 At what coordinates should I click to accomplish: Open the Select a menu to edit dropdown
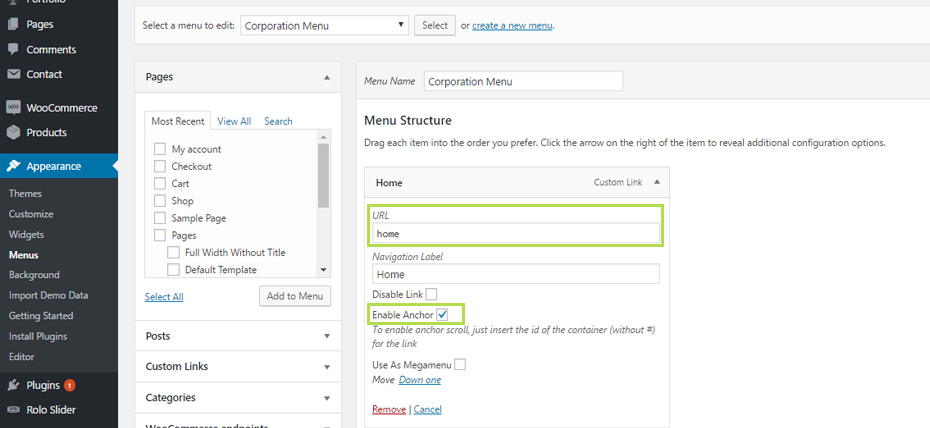pos(324,25)
